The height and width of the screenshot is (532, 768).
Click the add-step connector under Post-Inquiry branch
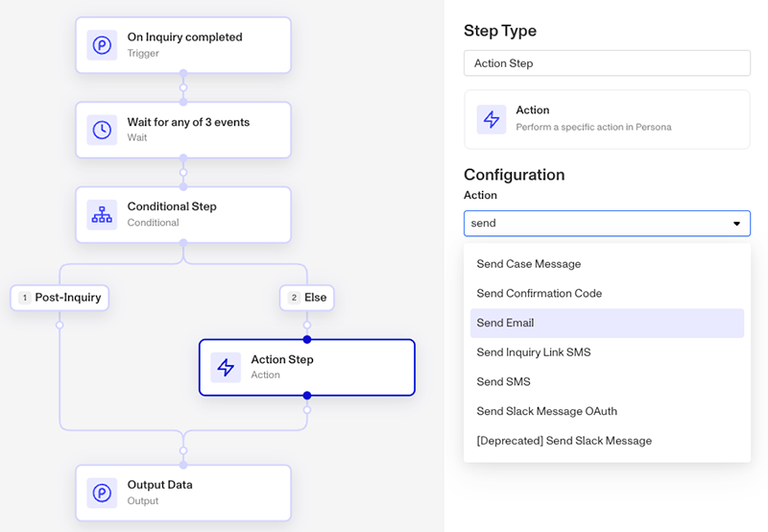click(x=60, y=325)
